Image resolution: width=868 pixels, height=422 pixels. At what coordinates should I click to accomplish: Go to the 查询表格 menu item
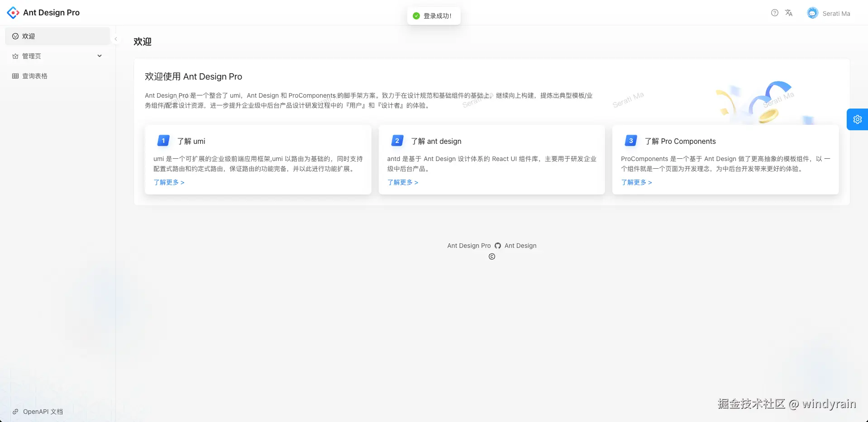[57, 76]
